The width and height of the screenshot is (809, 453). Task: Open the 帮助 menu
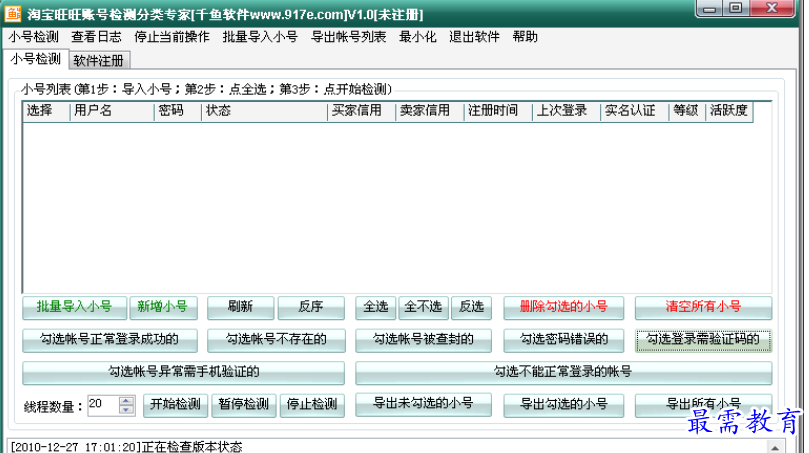525,37
